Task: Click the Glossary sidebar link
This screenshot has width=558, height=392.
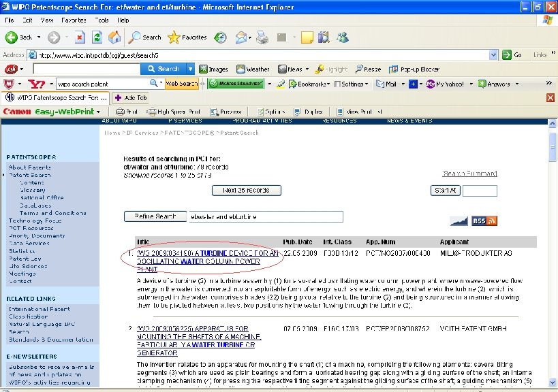Action: (x=33, y=190)
